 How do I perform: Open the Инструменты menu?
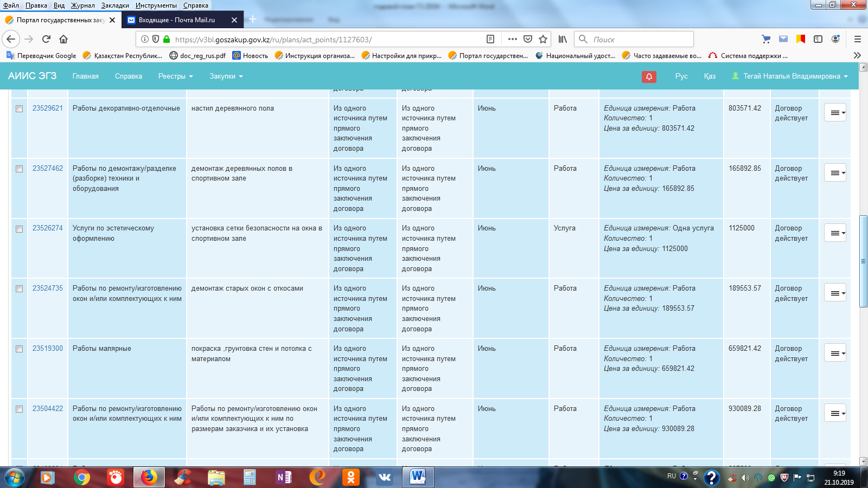pos(156,5)
